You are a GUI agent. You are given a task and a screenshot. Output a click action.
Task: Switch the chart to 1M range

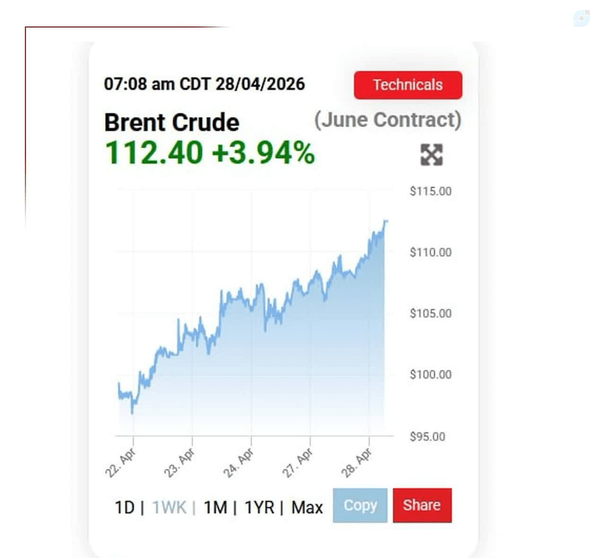pyautogui.click(x=215, y=507)
